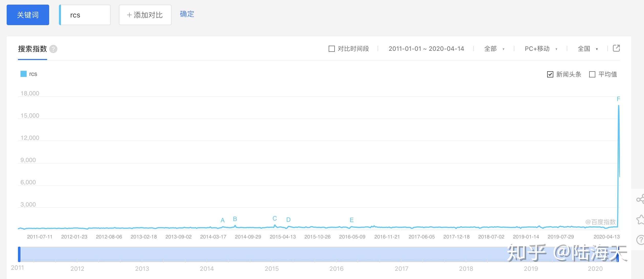
Task: Select the 关键词 menu button
Action: coord(28,15)
